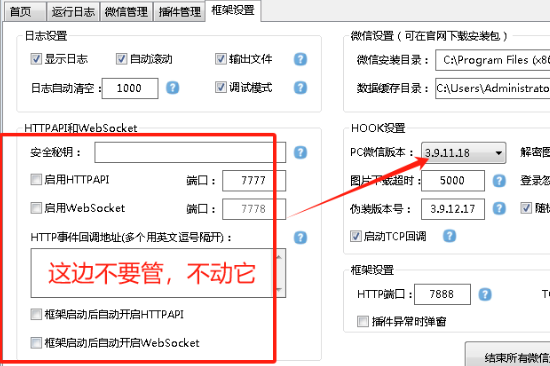Click 安全秘钥 input field
The image size is (550, 366).
[190, 152]
